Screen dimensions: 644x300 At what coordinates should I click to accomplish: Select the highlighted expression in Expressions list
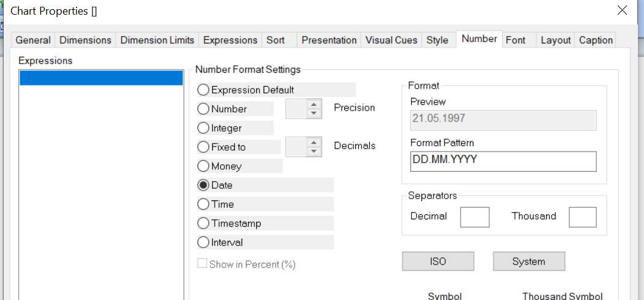point(101,78)
